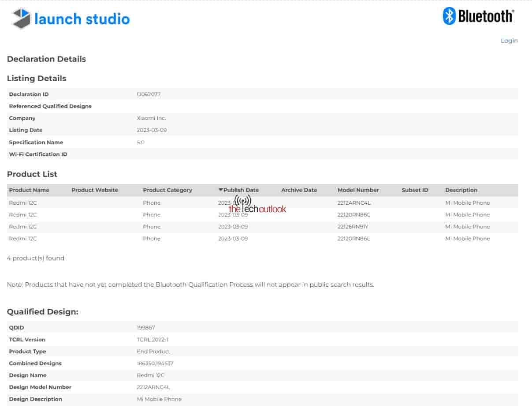Click Combined Designs value 186350,194537

click(x=155, y=363)
